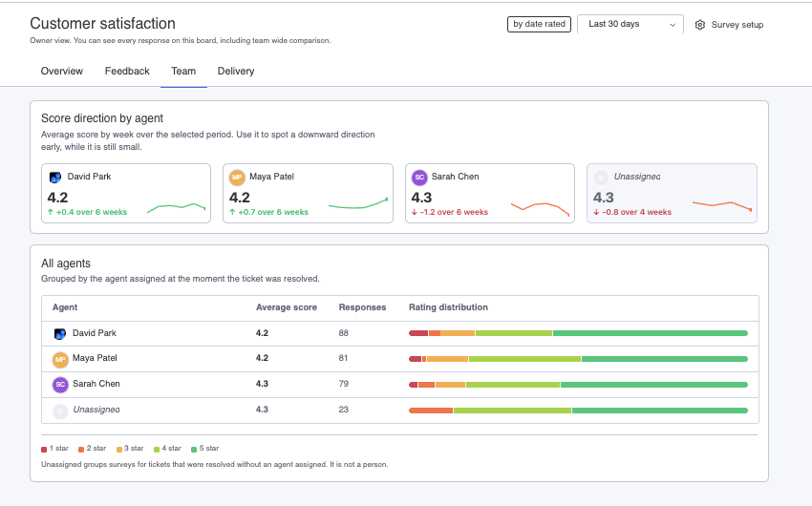Image resolution: width=812 pixels, height=506 pixels.
Task: Click the 4.2 average score in David Park's row
Action: pyautogui.click(x=262, y=333)
